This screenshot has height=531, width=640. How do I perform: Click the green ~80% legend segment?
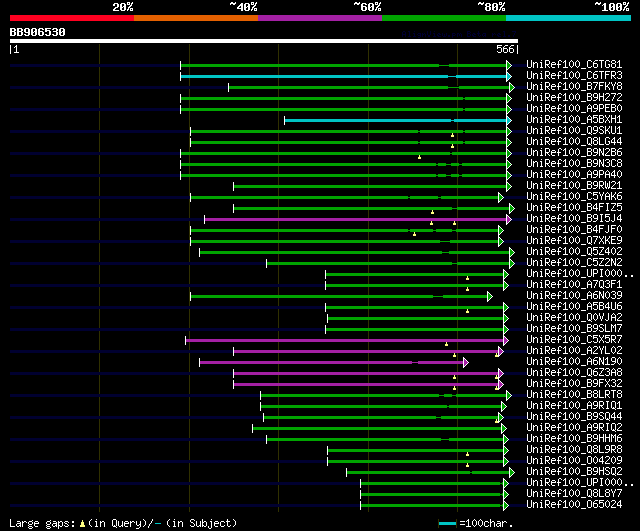point(444,18)
